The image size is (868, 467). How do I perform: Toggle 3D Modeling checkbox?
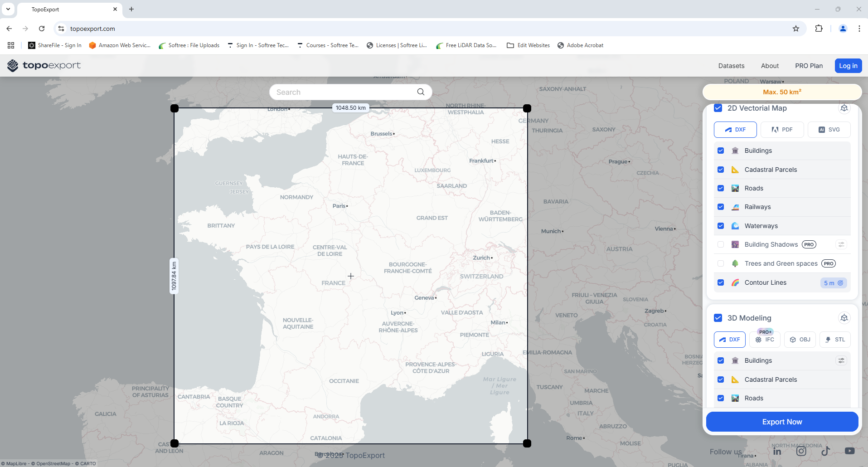(718, 318)
